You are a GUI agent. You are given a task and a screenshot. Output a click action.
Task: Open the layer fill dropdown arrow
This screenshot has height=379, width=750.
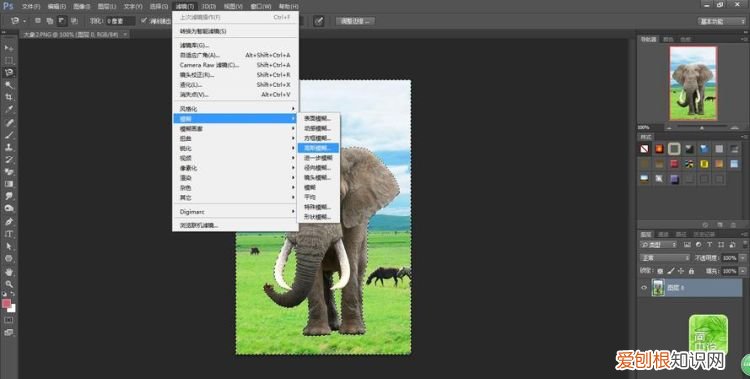click(x=742, y=271)
